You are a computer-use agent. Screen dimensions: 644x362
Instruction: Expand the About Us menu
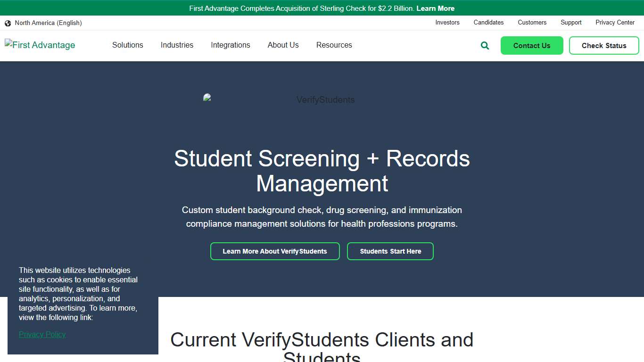pyautogui.click(x=283, y=45)
